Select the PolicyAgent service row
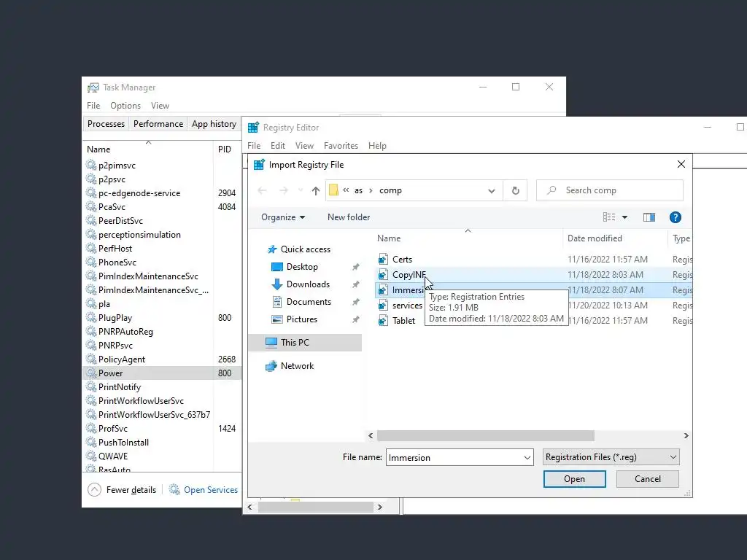The image size is (747, 560). pos(162,359)
